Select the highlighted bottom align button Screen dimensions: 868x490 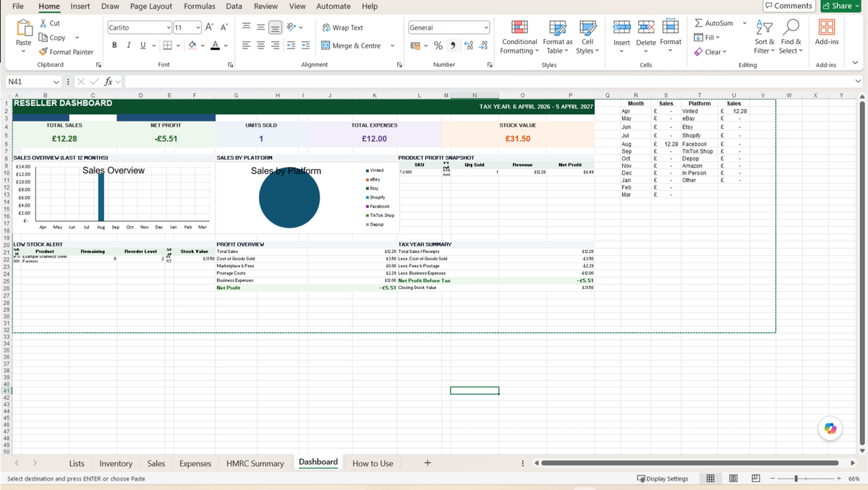(x=276, y=27)
